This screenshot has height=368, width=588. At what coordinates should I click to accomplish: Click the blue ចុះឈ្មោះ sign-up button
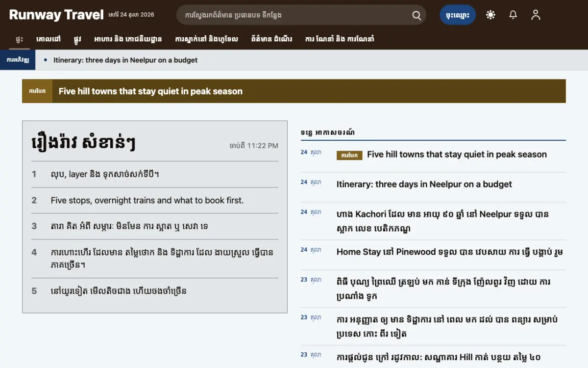click(x=458, y=15)
